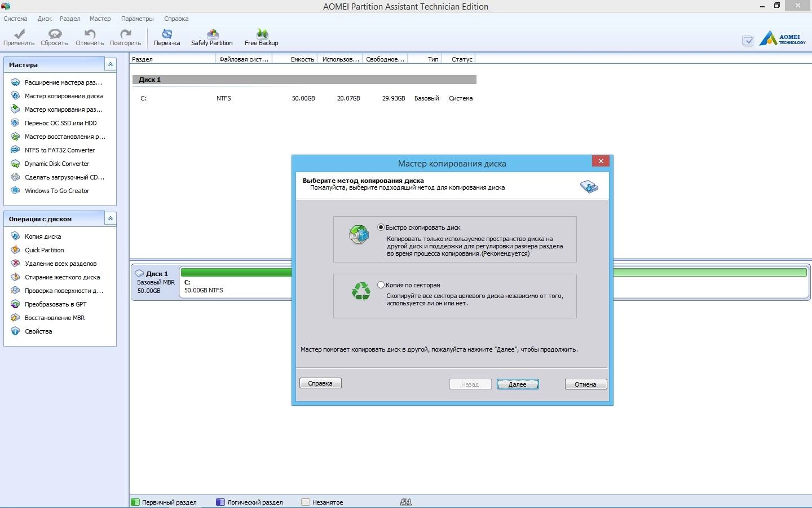Sort by Емкость column header
The image size is (812, 508).
pos(295,59)
